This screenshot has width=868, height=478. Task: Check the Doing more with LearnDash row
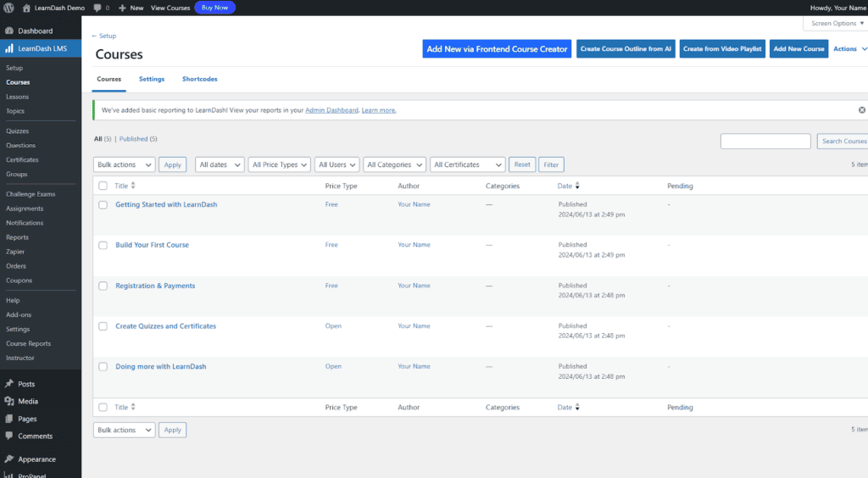tap(103, 367)
